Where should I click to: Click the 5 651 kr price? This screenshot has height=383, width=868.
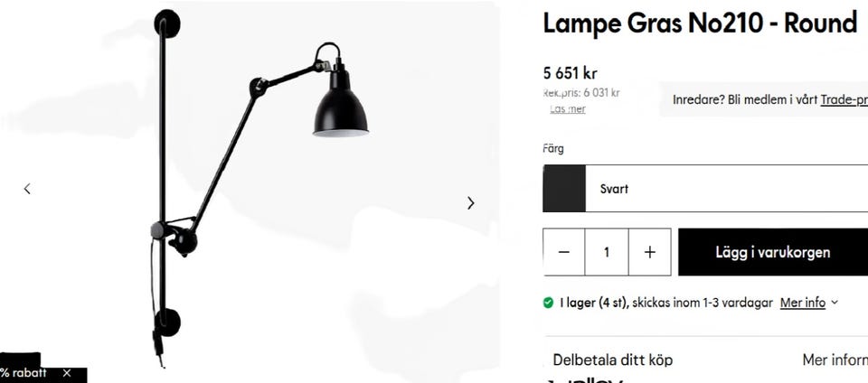coord(571,73)
